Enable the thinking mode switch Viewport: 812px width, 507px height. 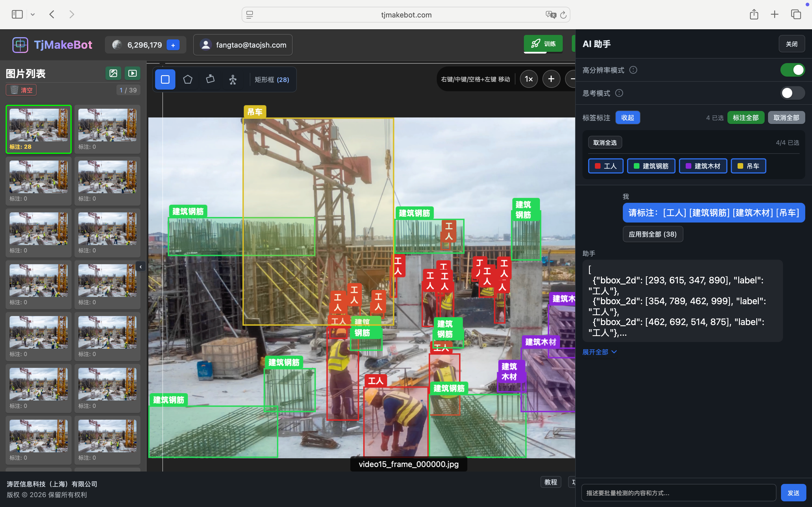[792, 93]
